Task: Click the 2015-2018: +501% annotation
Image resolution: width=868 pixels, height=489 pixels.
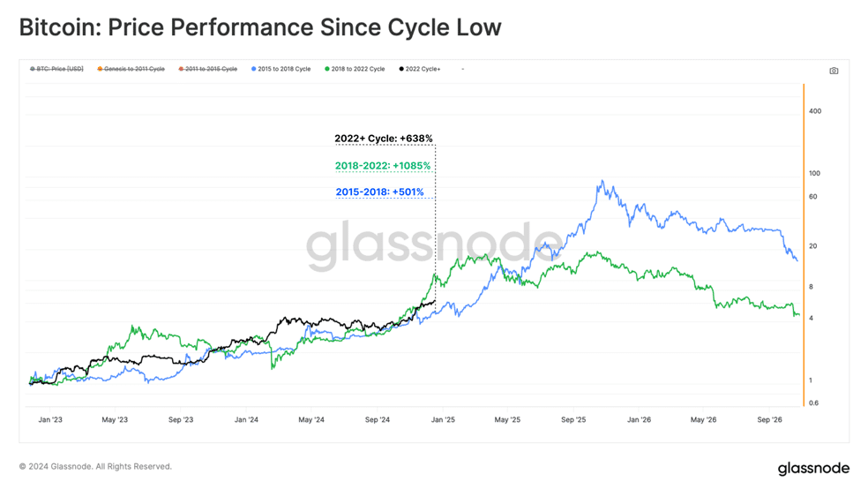Action: click(379, 192)
